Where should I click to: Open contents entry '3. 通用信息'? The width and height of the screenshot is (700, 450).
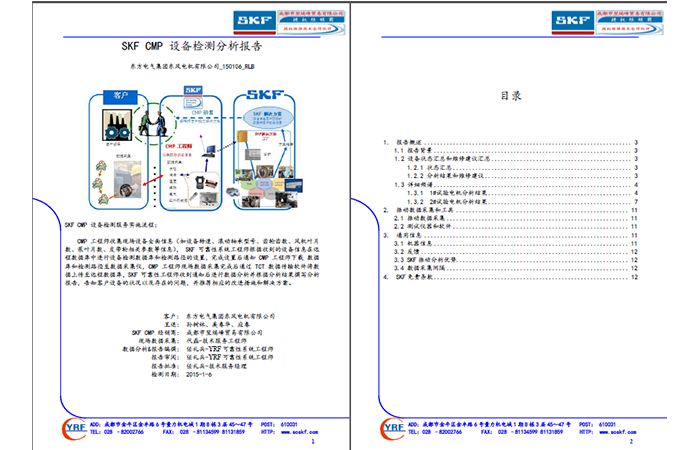(x=510, y=235)
